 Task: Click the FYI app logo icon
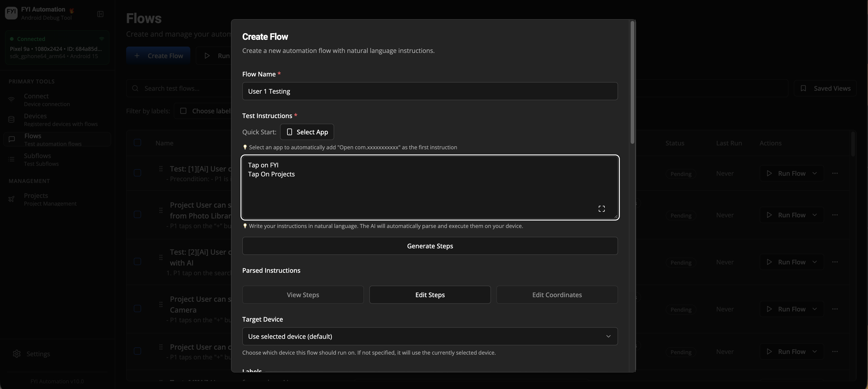point(11,13)
